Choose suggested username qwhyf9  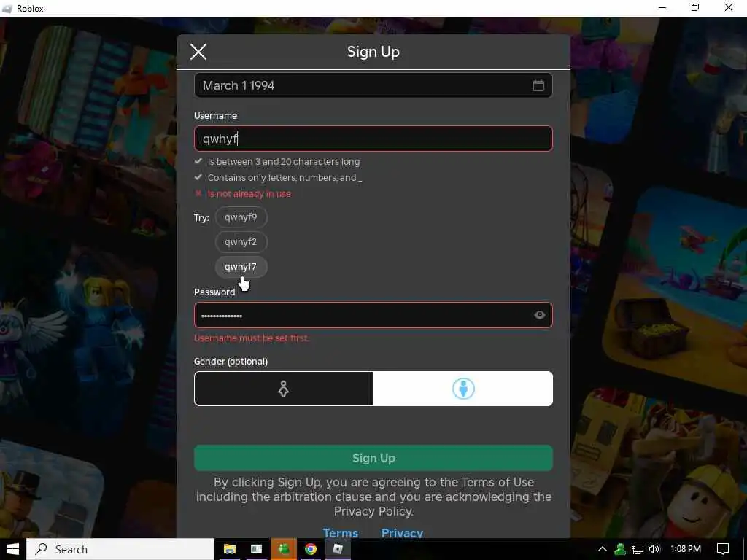coord(241,217)
